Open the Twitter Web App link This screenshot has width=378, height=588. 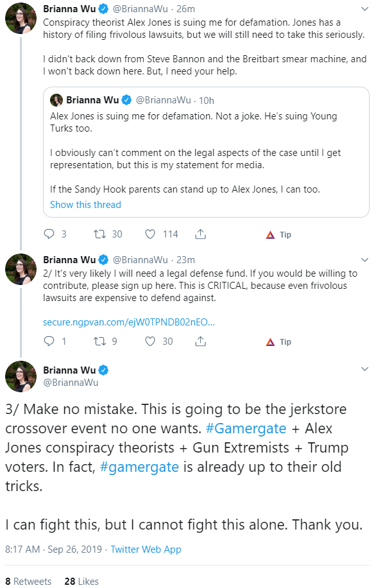146,549
